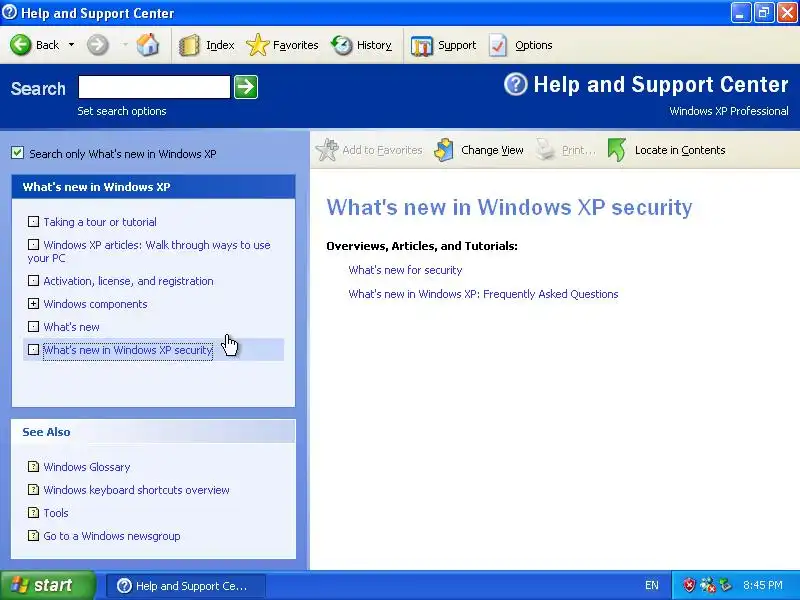Click the Forward arrow icon
Viewport: 800px width, 600px height.
click(97, 45)
